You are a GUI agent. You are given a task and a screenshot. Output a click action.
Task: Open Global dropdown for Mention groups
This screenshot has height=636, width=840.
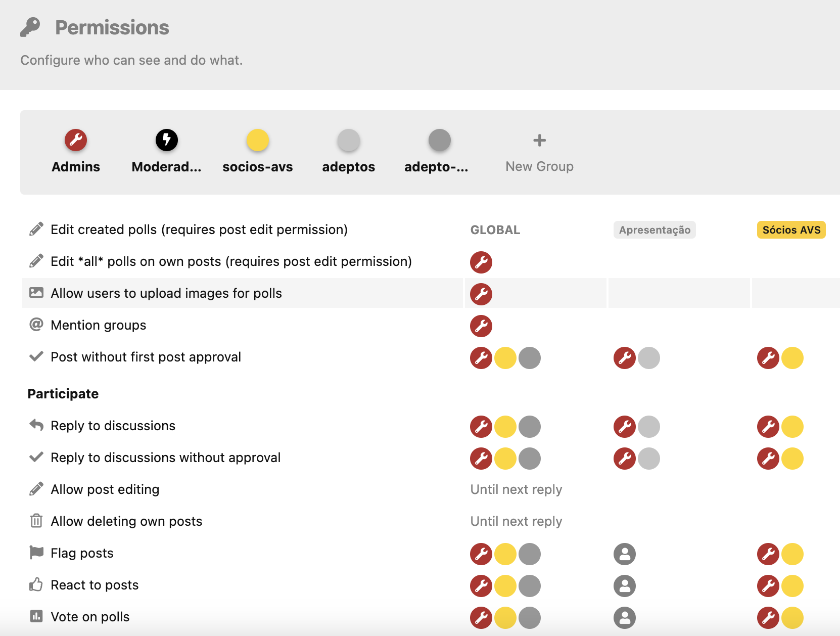(x=481, y=326)
